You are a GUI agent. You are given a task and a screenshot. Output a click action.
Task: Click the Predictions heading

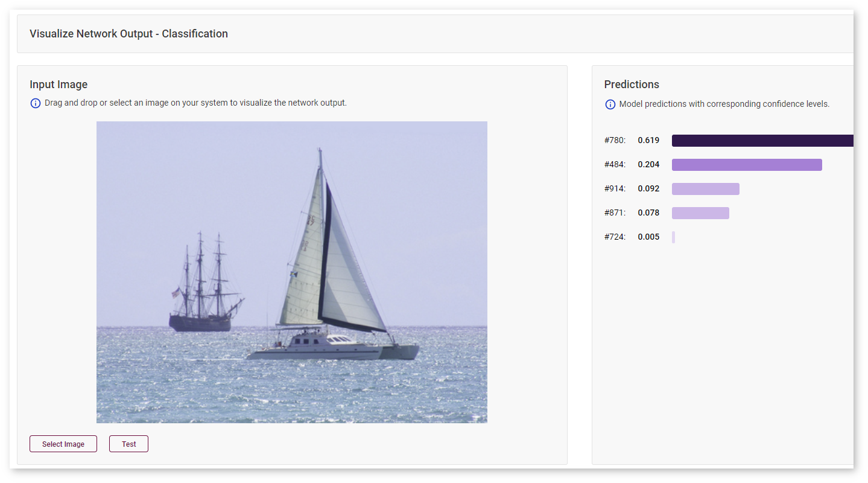[632, 85]
